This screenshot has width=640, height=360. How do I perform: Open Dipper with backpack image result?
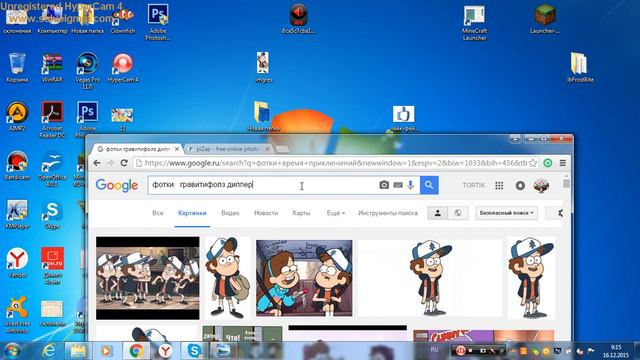click(227, 278)
